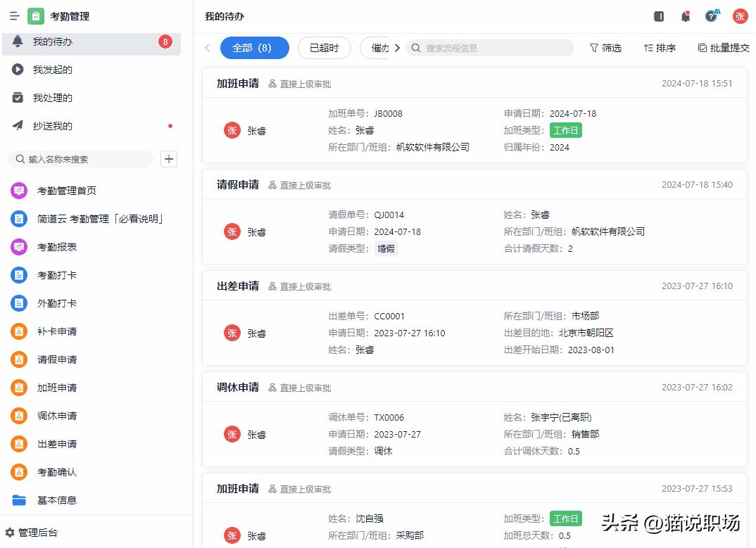
Task: Select the 已超时 tab
Action: (324, 48)
